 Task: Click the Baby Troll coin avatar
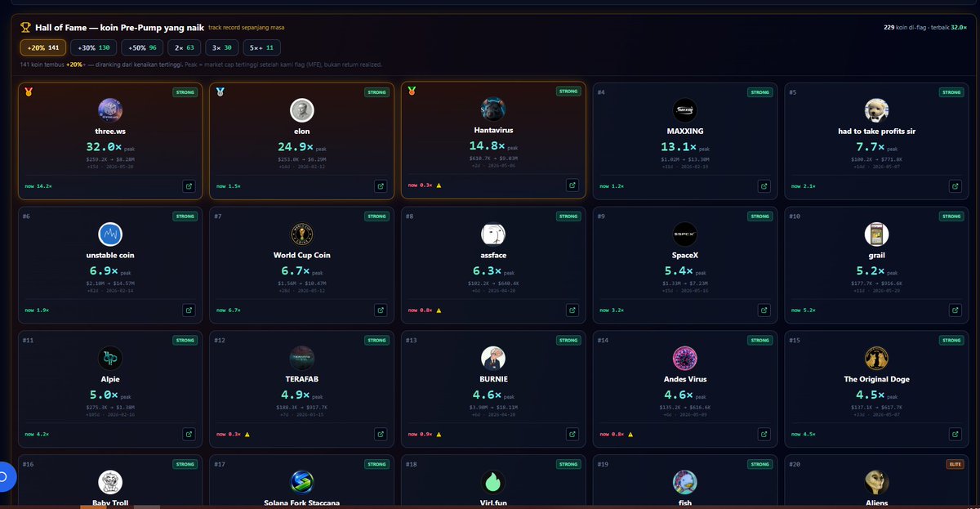tap(110, 483)
